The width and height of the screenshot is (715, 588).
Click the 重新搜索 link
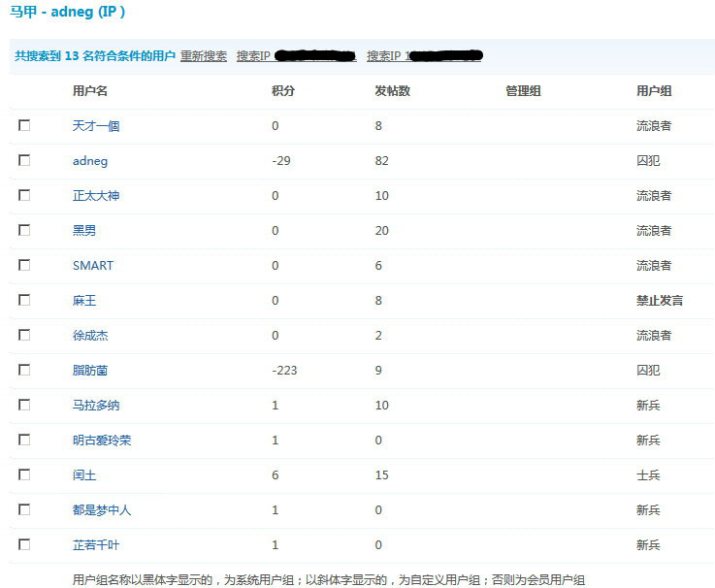pos(204,56)
